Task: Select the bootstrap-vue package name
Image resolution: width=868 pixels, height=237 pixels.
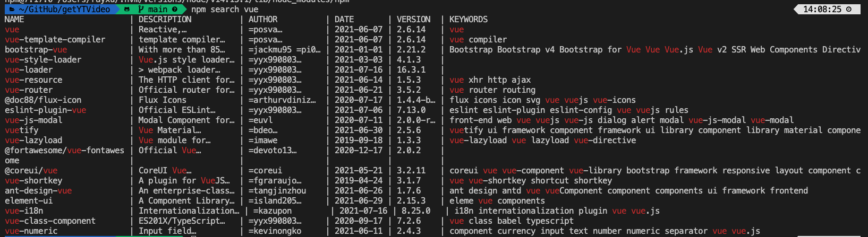Action: click(x=36, y=50)
